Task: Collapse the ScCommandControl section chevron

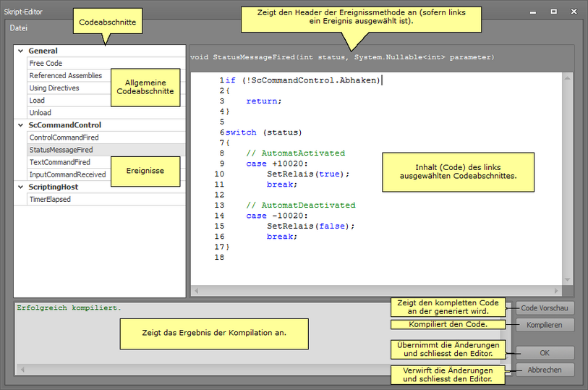Action: (21, 125)
